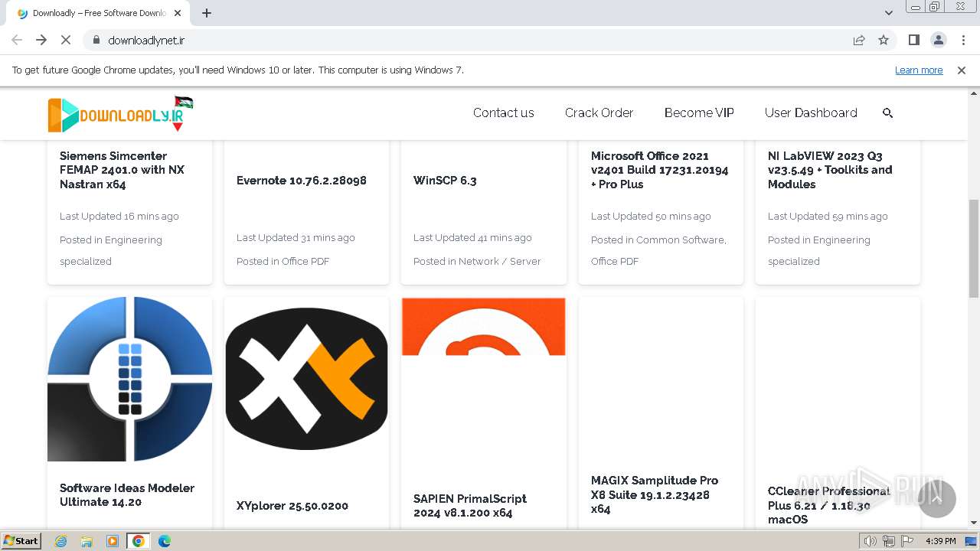Dismiss the Chrome update notification bar
Viewport: 980px width, 551px height.
click(962, 70)
